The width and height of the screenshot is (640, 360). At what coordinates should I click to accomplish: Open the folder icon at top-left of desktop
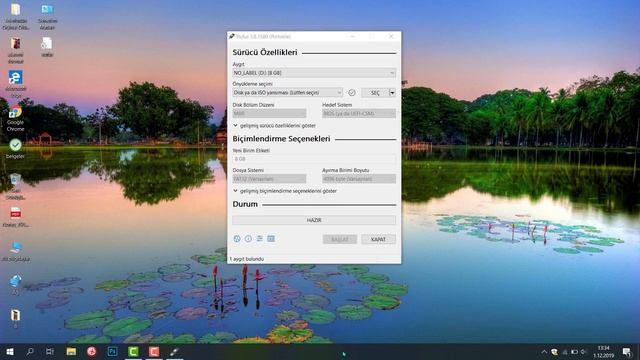(16, 16)
